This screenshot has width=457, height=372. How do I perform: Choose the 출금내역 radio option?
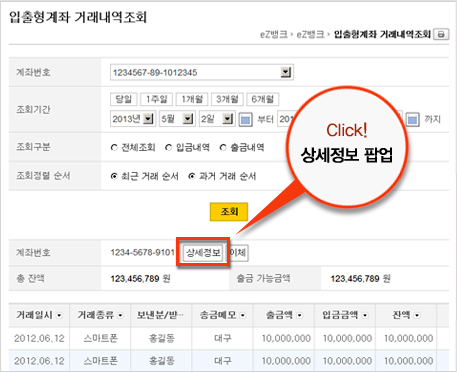pos(223,147)
